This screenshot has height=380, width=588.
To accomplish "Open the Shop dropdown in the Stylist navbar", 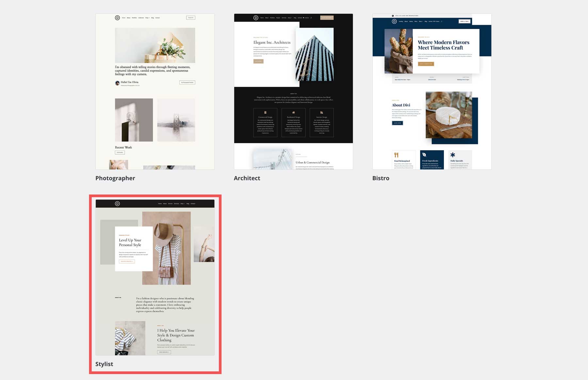I will pyautogui.click(x=182, y=204).
